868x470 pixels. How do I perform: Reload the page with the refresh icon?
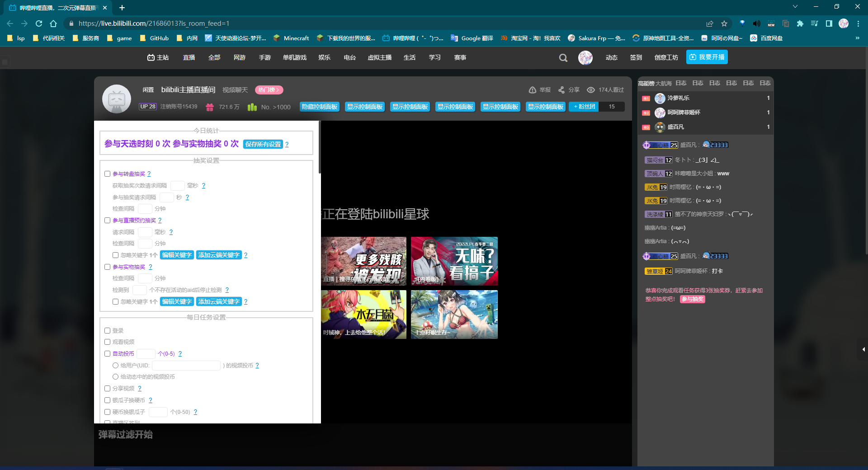coord(39,23)
